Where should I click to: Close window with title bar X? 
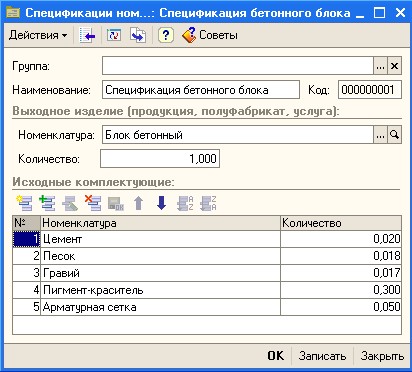(400, 13)
